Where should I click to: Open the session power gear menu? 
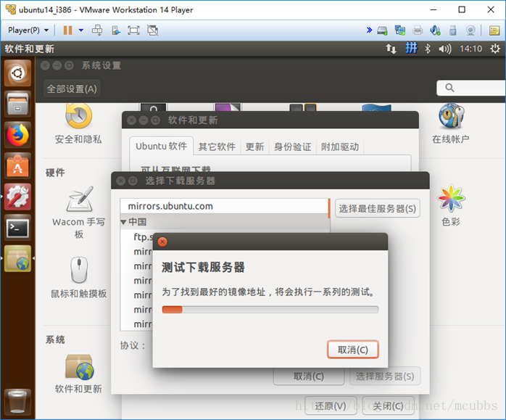click(495, 49)
